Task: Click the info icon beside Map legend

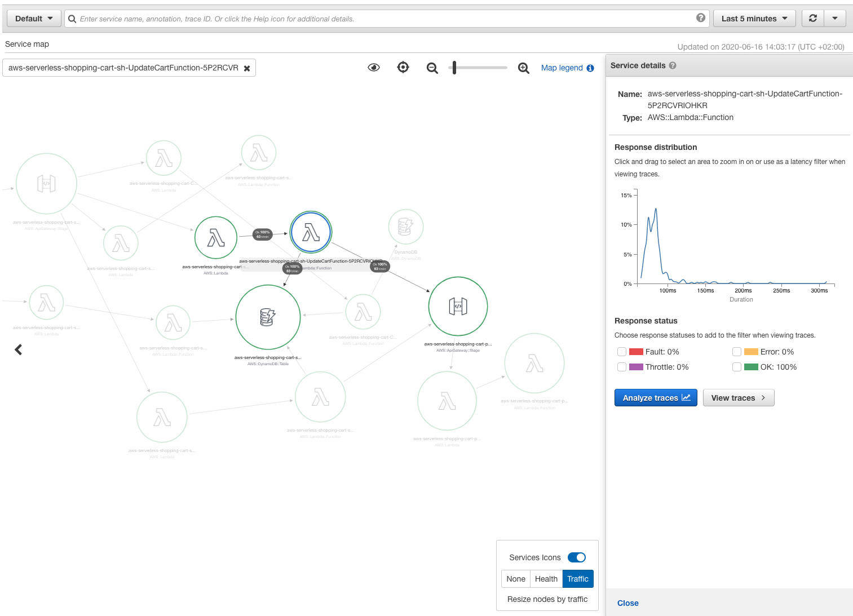Action: pyautogui.click(x=590, y=68)
